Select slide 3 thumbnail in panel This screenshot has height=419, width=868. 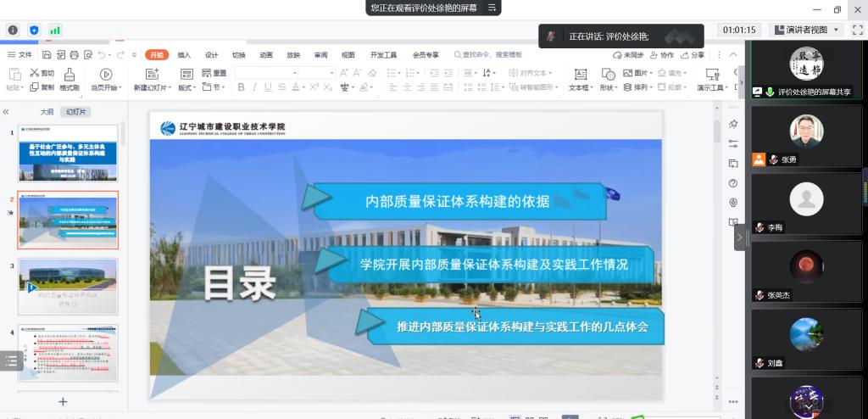tap(68, 287)
